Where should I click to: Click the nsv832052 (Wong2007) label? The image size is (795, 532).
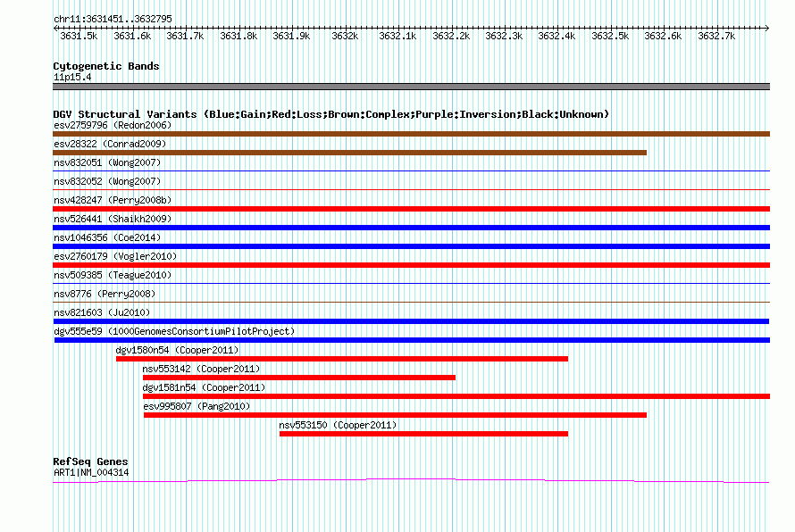click(x=107, y=181)
